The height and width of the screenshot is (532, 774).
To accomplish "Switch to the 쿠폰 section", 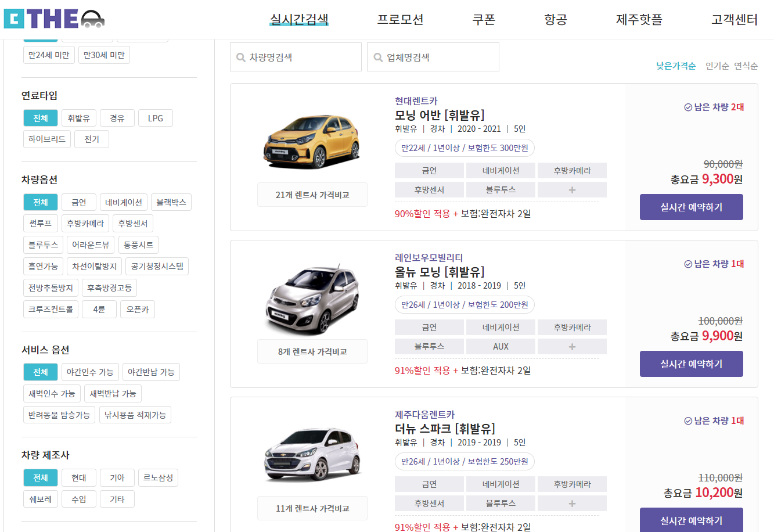I will (x=483, y=19).
